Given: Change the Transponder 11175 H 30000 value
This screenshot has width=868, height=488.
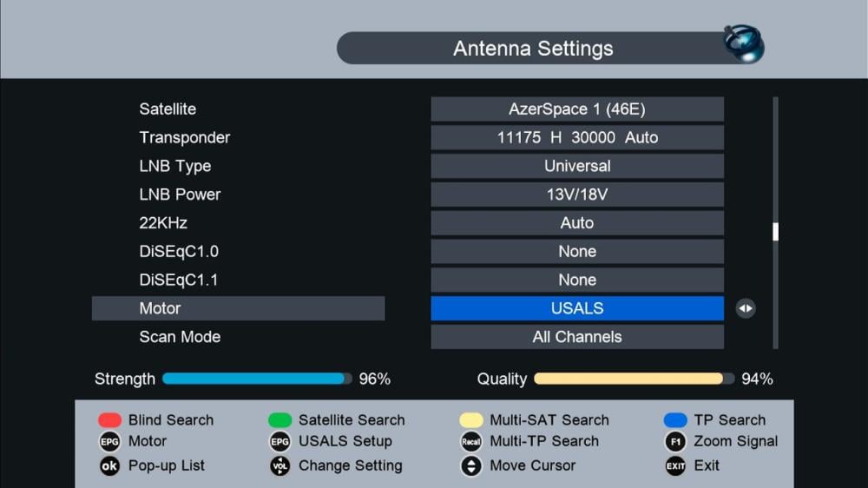Looking at the screenshot, I should click(x=577, y=137).
